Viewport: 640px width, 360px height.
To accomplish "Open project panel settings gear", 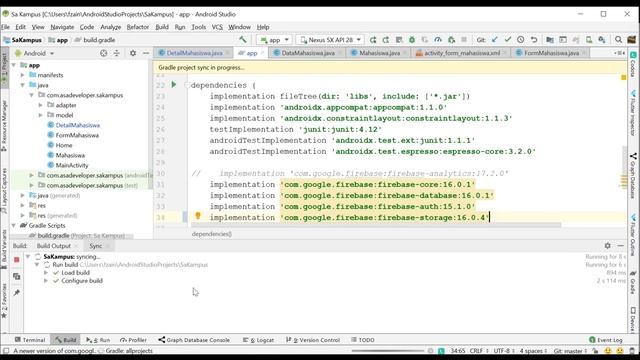I will [x=133, y=53].
